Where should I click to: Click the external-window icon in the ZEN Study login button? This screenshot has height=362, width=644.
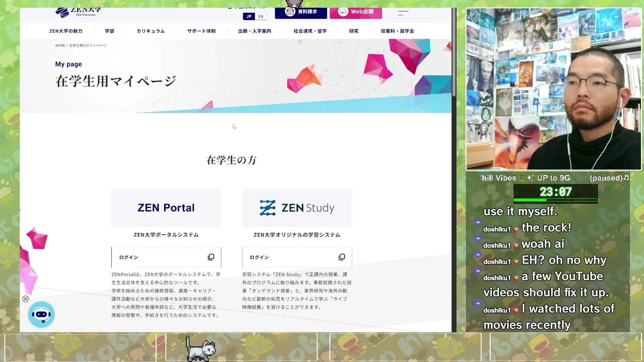point(342,257)
